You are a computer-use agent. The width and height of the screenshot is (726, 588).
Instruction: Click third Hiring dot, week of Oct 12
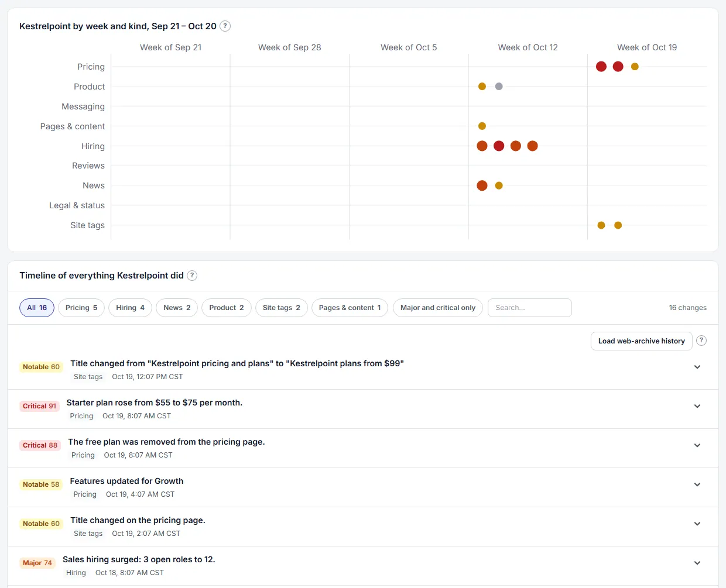click(515, 146)
